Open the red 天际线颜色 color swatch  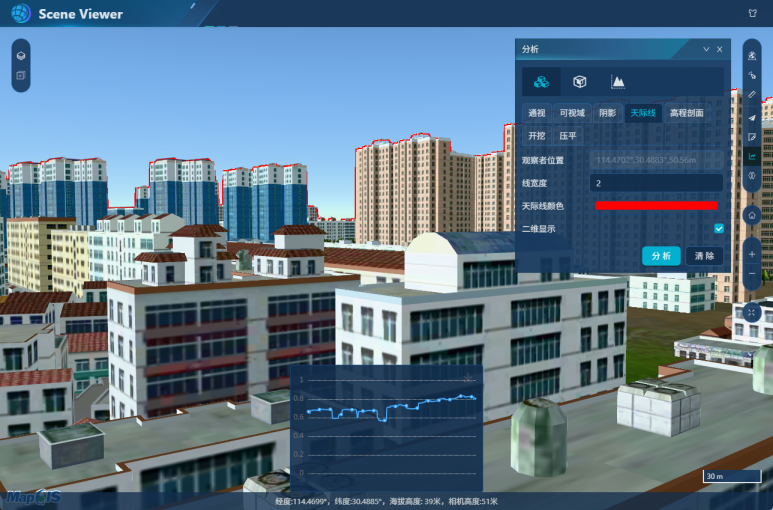pos(656,205)
